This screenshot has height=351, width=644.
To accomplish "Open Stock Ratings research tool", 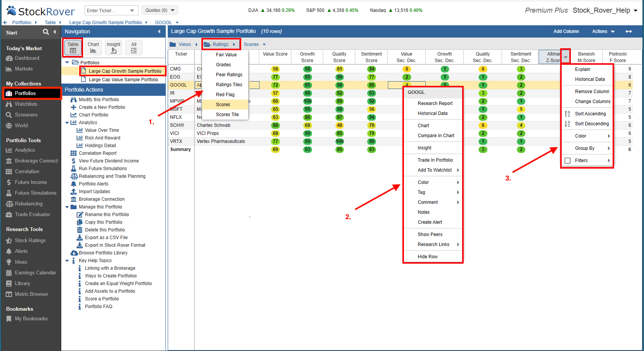I will pos(30,241).
